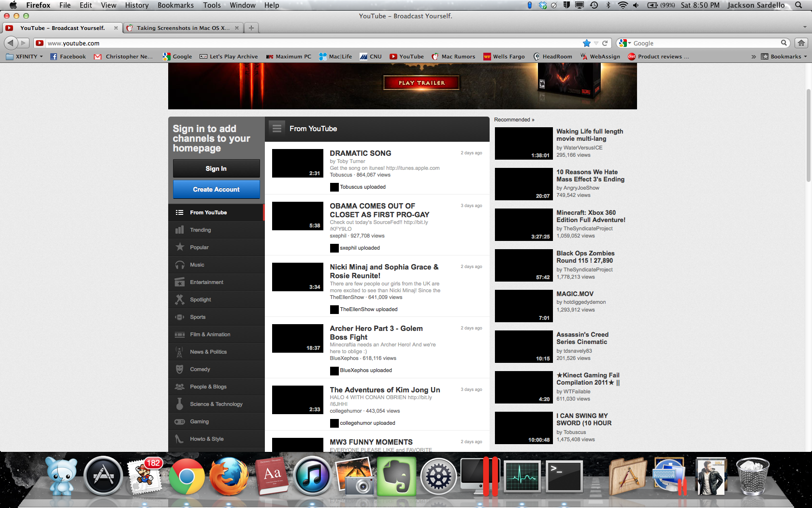Click the Science & Technology flask icon
The width and height of the screenshot is (812, 508).
click(x=179, y=404)
